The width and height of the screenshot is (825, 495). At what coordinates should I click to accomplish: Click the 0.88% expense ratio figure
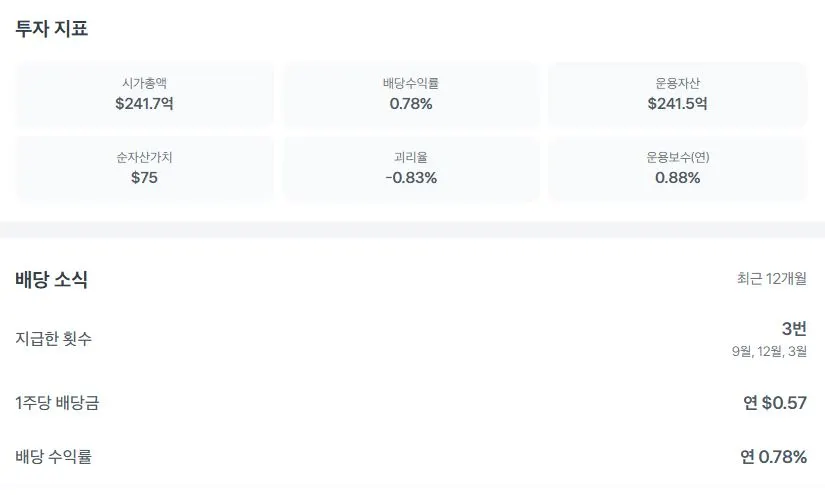click(x=677, y=178)
